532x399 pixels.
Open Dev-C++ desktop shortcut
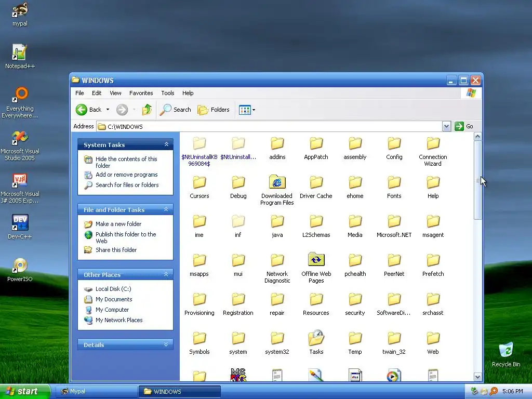point(20,227)
